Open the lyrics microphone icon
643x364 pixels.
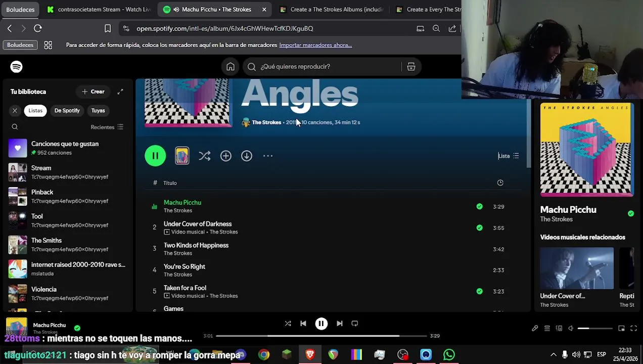point(535,329)
